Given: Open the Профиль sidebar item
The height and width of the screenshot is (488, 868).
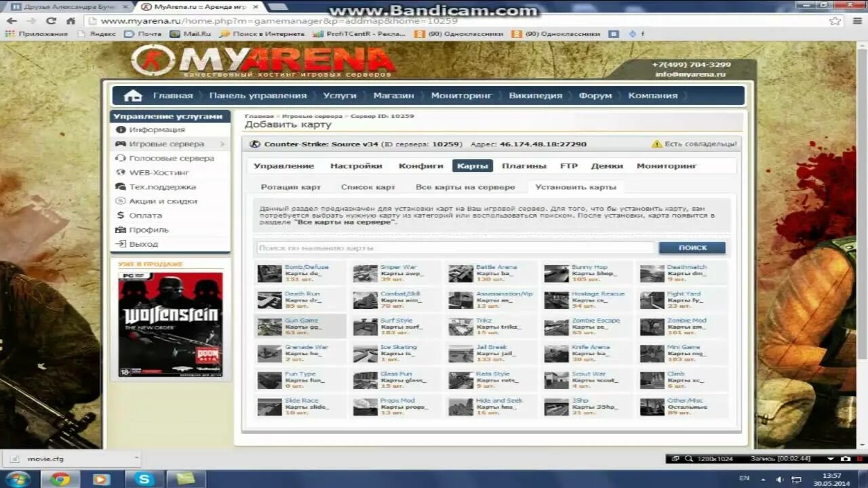Looking at the screenshot, I should (x=149, y=230).
